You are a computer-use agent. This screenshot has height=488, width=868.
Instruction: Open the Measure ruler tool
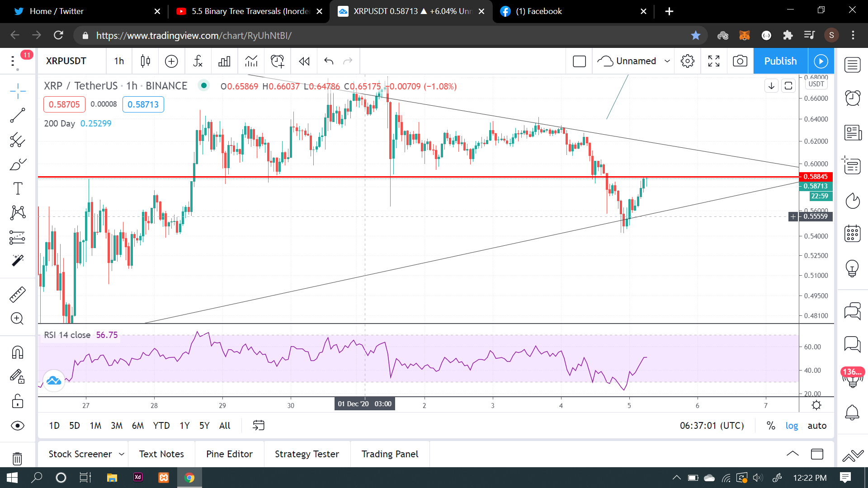[17, 295]
